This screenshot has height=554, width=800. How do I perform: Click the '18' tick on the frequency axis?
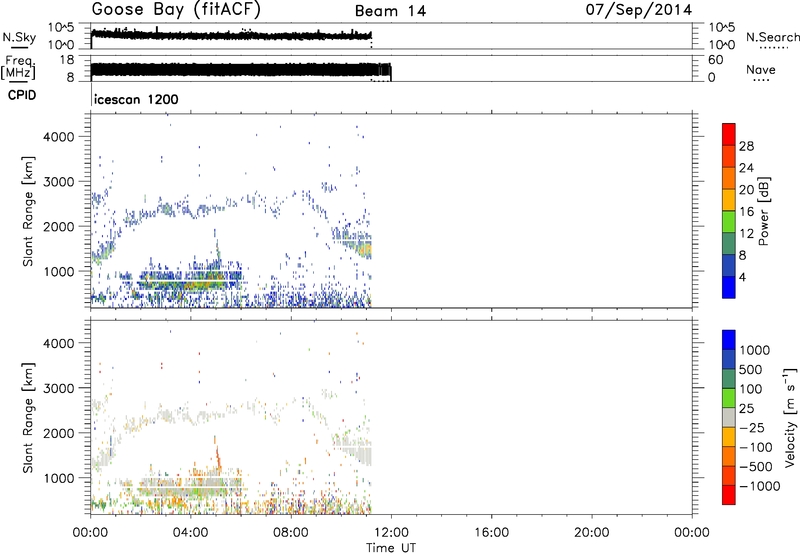point(67,60)
